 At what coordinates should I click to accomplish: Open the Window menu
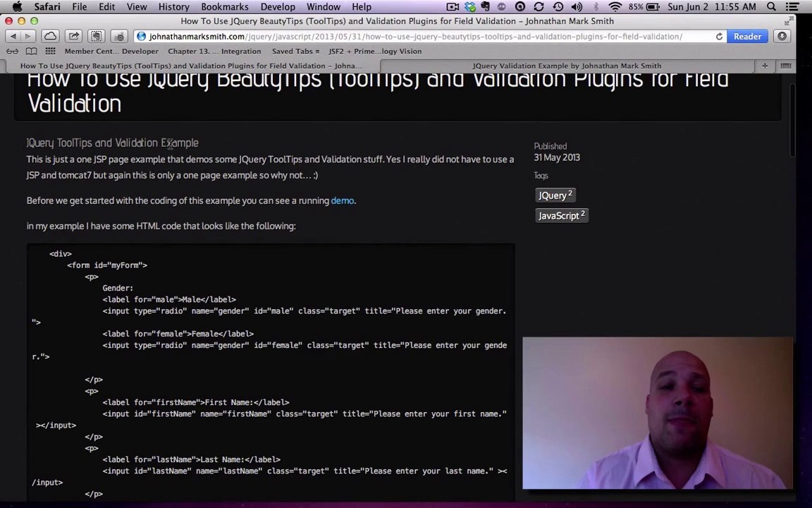click(x=323, y=7)
